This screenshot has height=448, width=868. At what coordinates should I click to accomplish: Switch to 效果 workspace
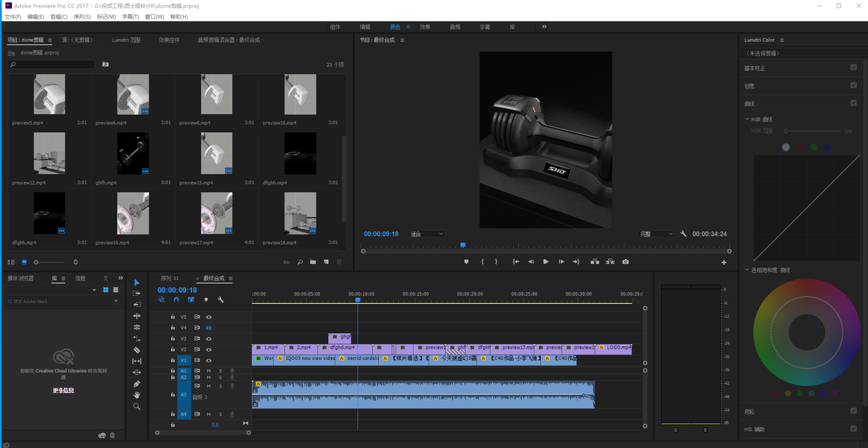(x=424, y=27)
